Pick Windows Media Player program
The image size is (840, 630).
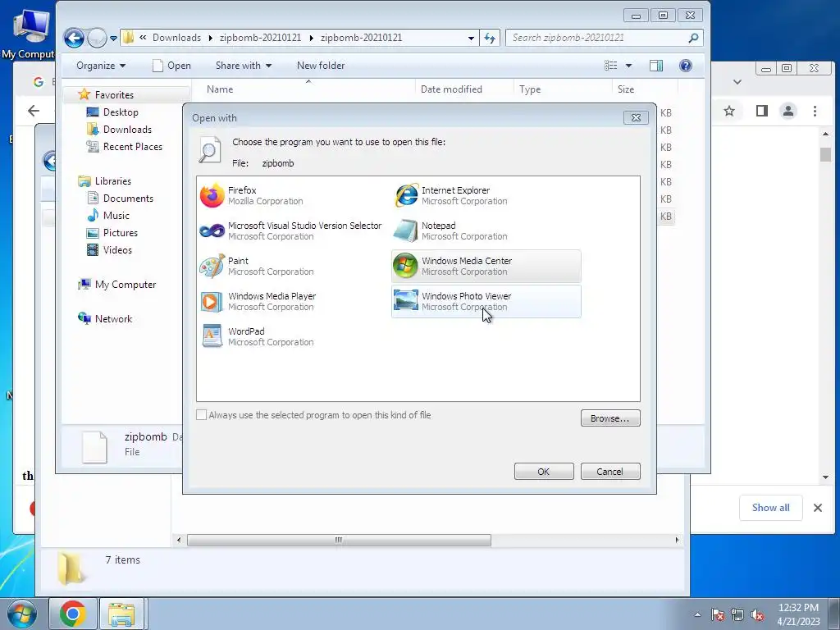click(x=293, y=302)
